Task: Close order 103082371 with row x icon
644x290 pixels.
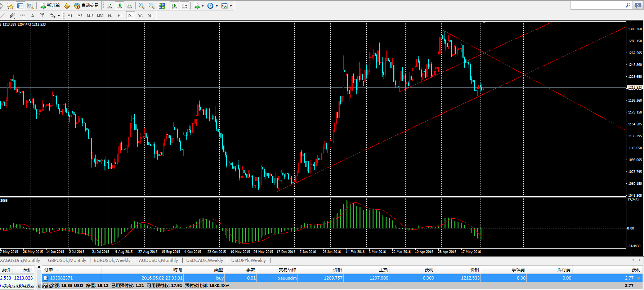Action: pos(639,278)
